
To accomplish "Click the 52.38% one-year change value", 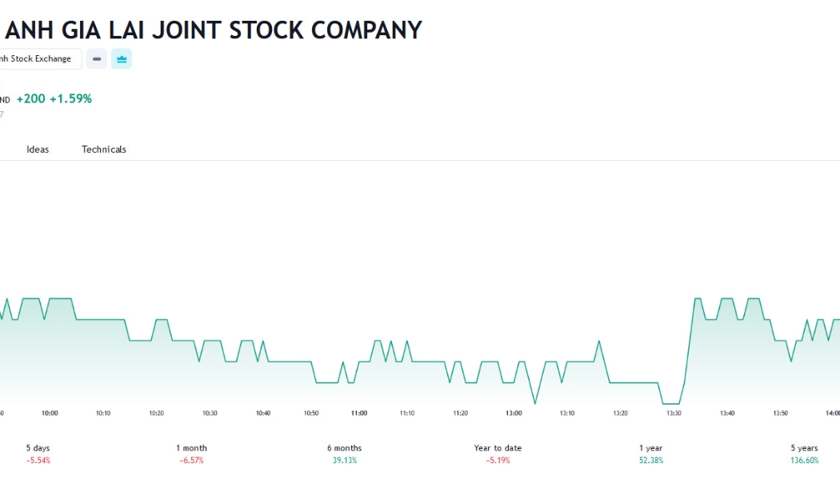I will click(x=651, y=461).
